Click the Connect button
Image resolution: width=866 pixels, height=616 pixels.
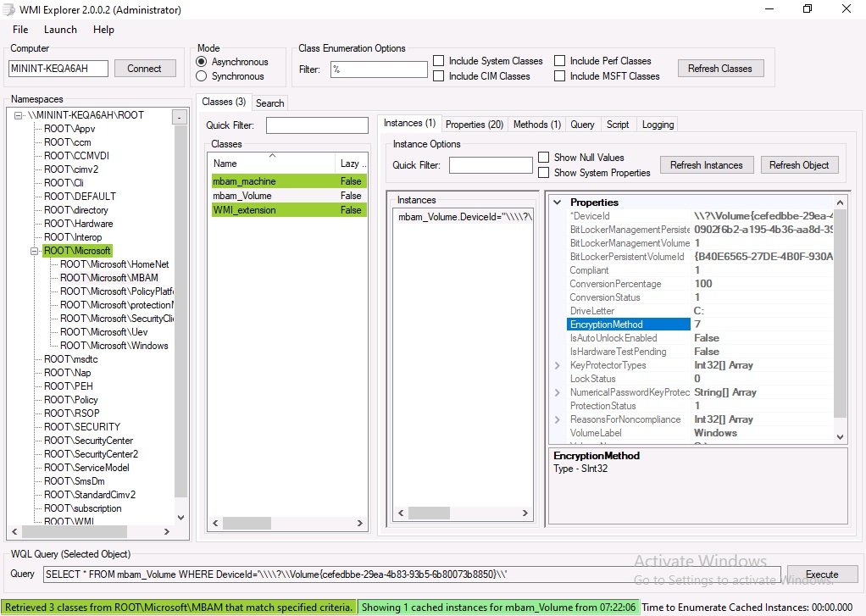pyautogui.click(x=145, y=69)
